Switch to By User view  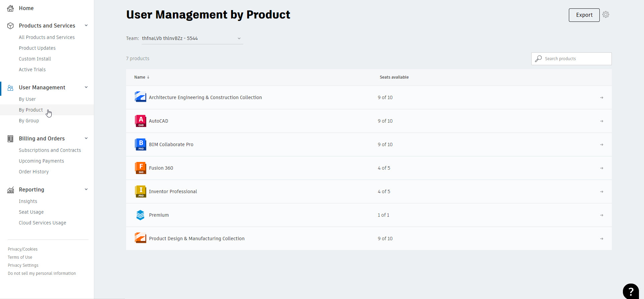click(27, 99)
